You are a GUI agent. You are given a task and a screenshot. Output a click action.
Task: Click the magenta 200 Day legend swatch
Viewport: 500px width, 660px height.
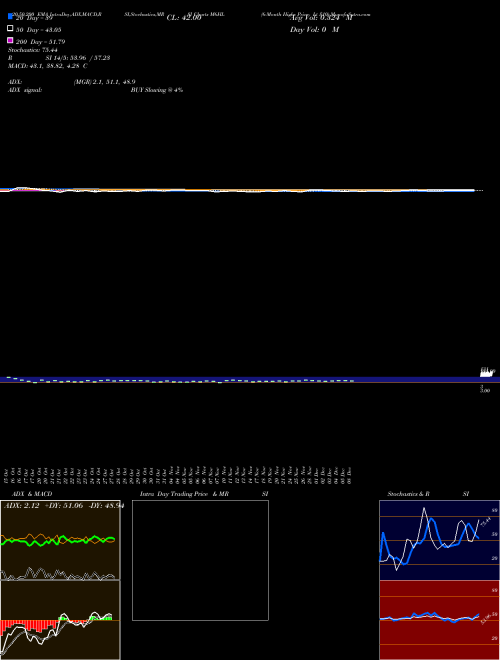point(10,40)
